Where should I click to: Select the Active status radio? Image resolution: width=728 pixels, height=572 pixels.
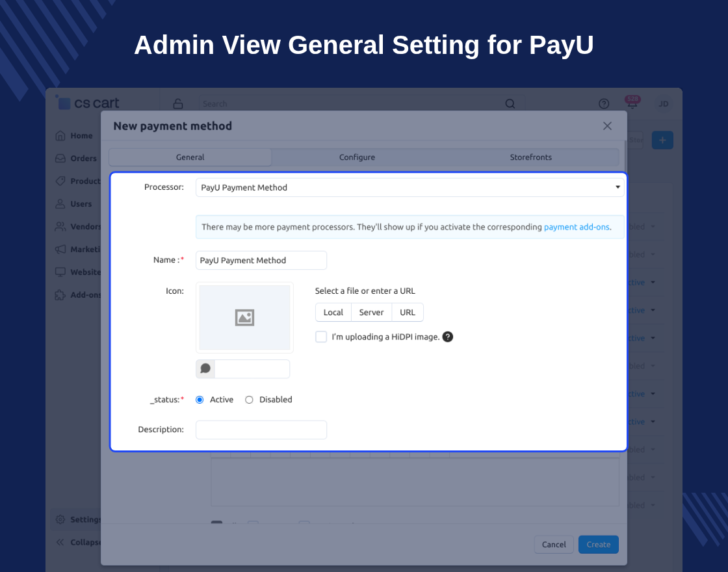point(200,400)
